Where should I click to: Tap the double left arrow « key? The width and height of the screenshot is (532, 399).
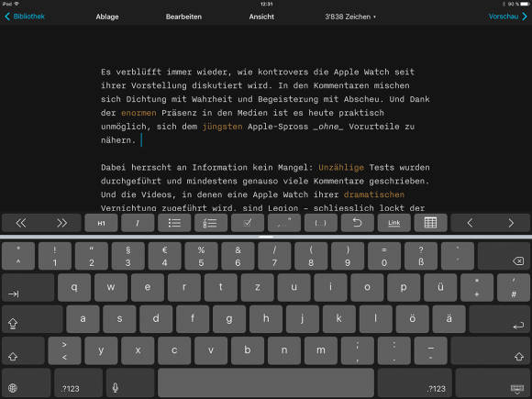point(21,223)
